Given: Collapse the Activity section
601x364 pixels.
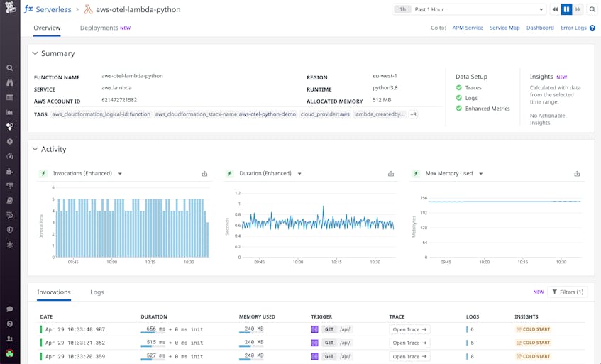Looking at the screenshot, I should (x=35, y=149).
